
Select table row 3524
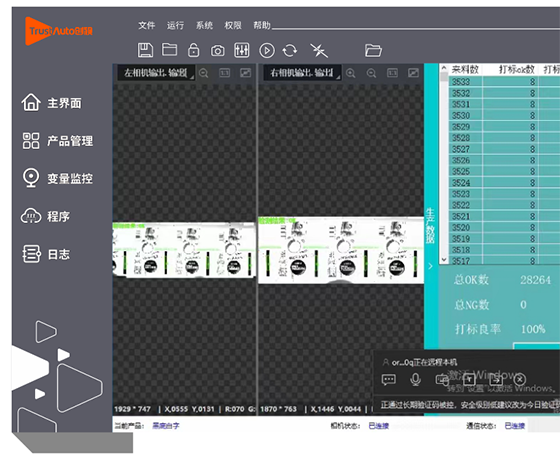504,182
